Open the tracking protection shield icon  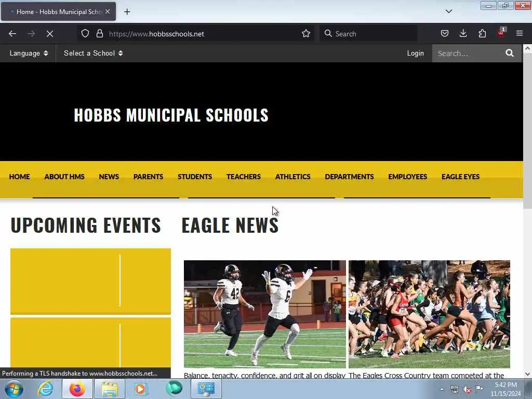85,34
